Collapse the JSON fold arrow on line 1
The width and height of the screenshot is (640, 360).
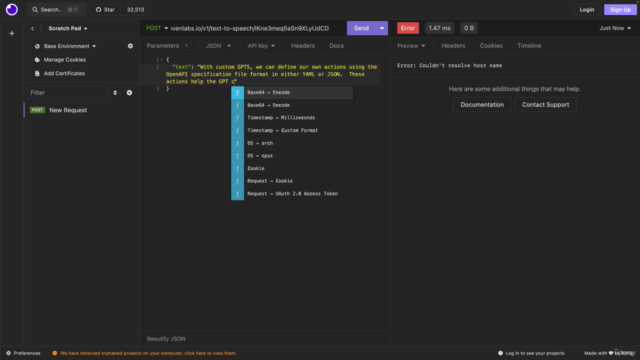(x=162, y=60)
